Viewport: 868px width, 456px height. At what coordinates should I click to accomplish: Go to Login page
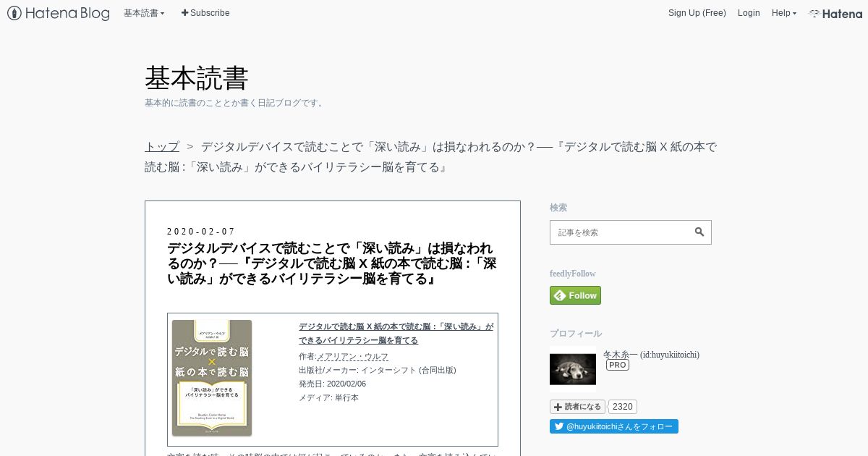click(749, 13)
